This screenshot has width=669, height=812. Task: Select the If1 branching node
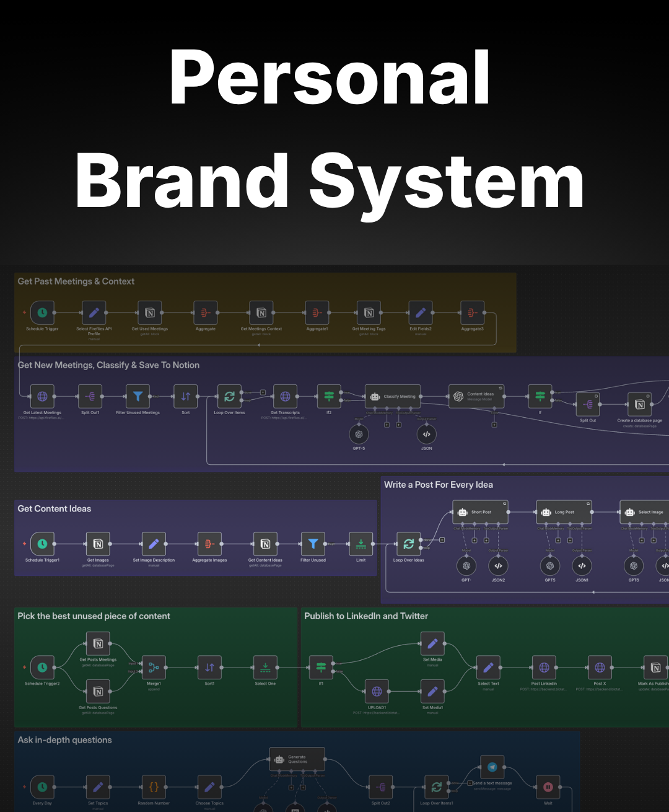[x=321, y=668]
